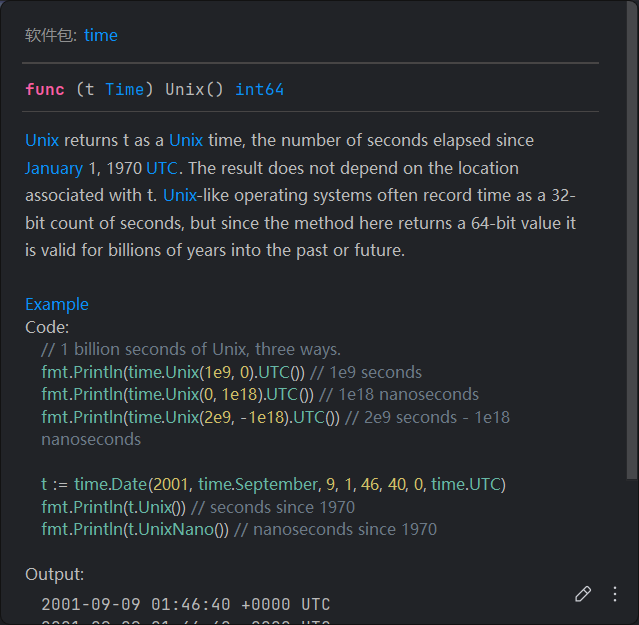Click the func keyword in the signature

click(45, 90)
